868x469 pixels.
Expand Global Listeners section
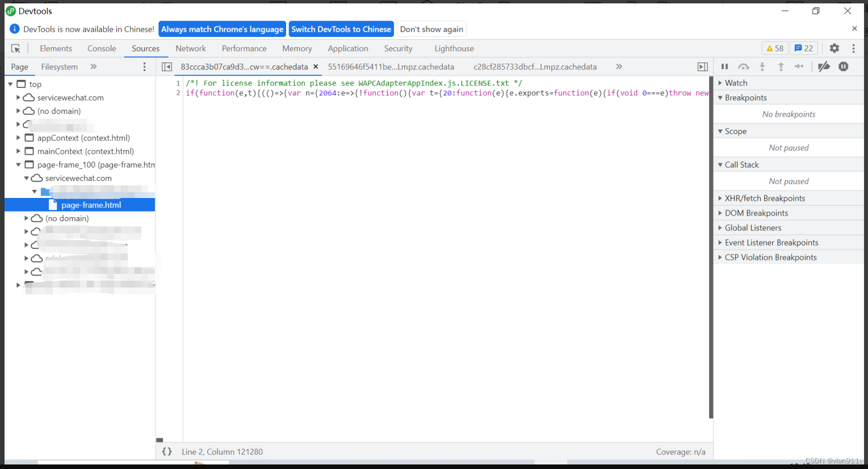(789, 227)
